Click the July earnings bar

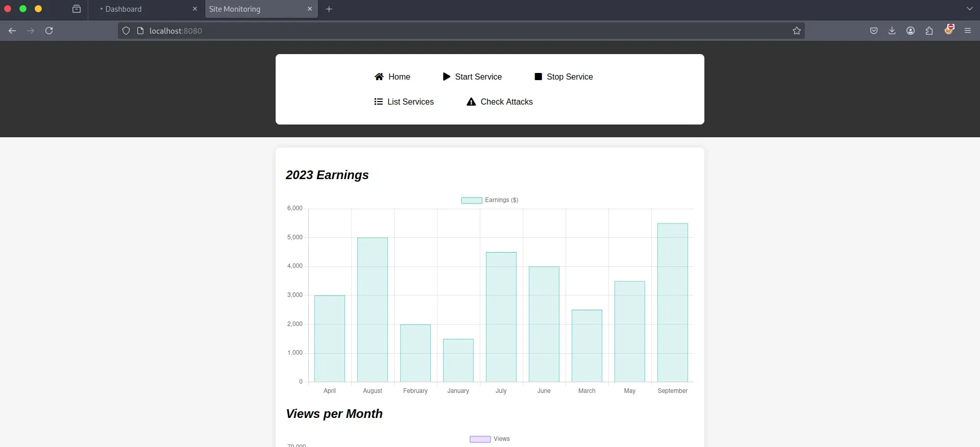tap(501, 317)
